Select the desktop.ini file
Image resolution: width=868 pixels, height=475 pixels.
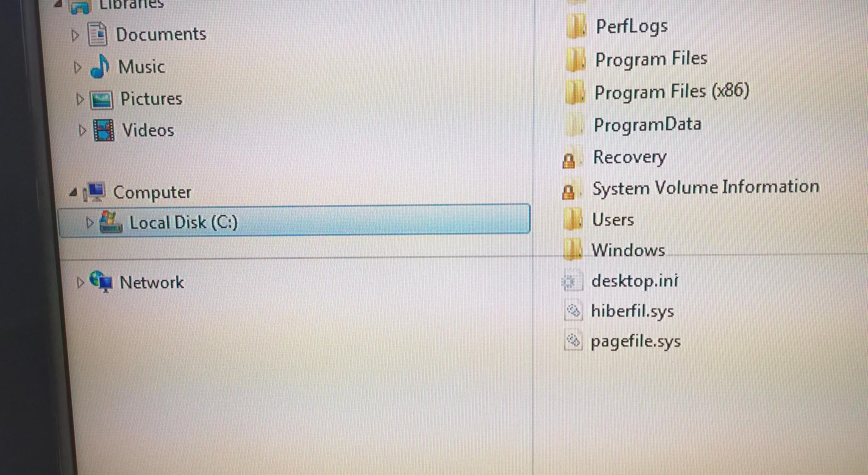click(620, 281)
